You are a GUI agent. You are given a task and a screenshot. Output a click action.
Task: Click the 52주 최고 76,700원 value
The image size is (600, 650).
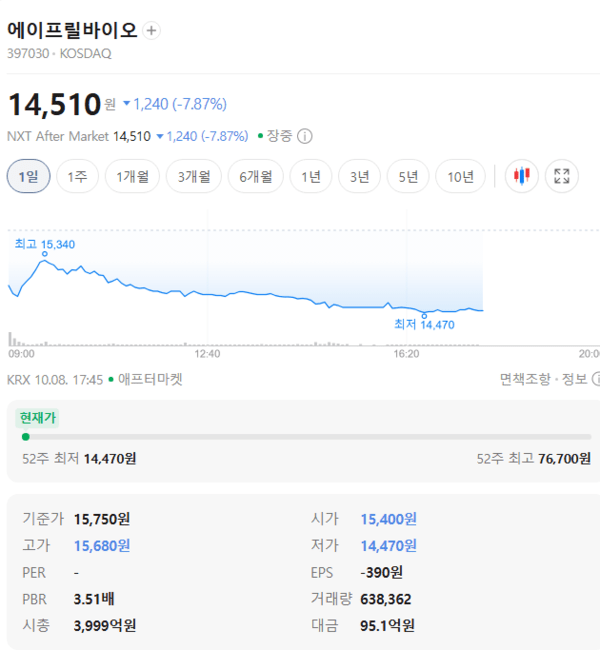(564, 459)
